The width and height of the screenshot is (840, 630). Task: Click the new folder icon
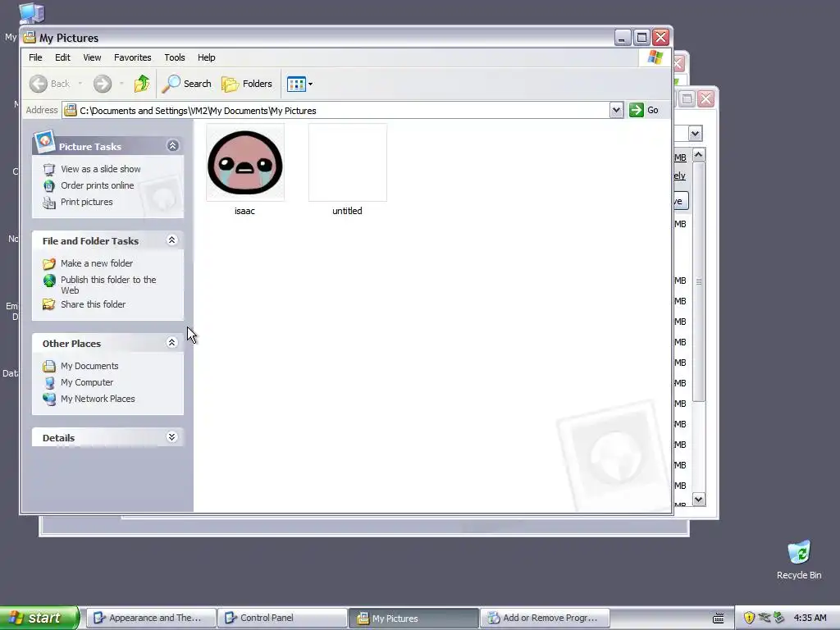49,263
